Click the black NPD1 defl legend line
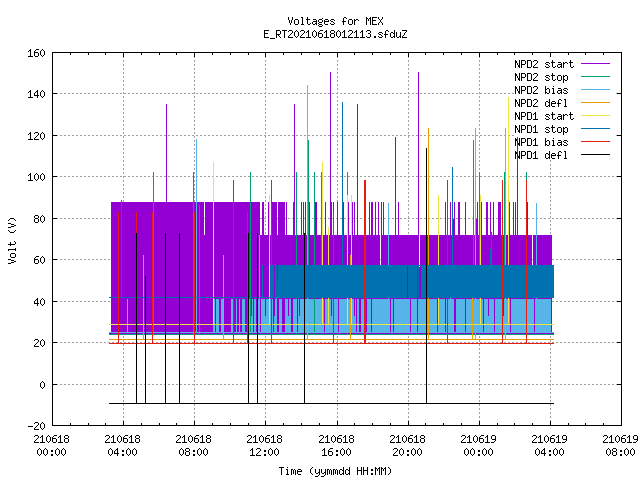Image resolution: width=640 pixels, height=480 pixels. point(595,155)
